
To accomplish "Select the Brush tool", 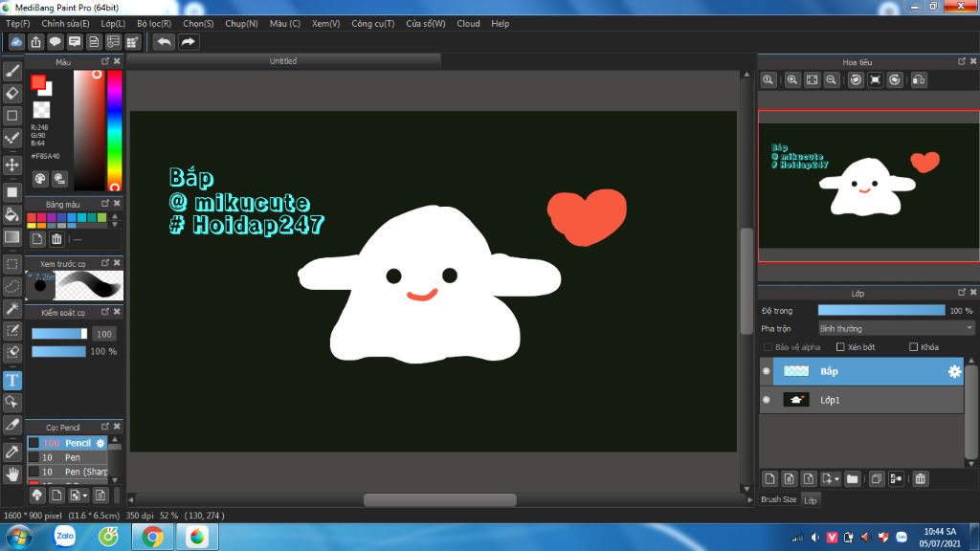I will click(x=11, y=71).
